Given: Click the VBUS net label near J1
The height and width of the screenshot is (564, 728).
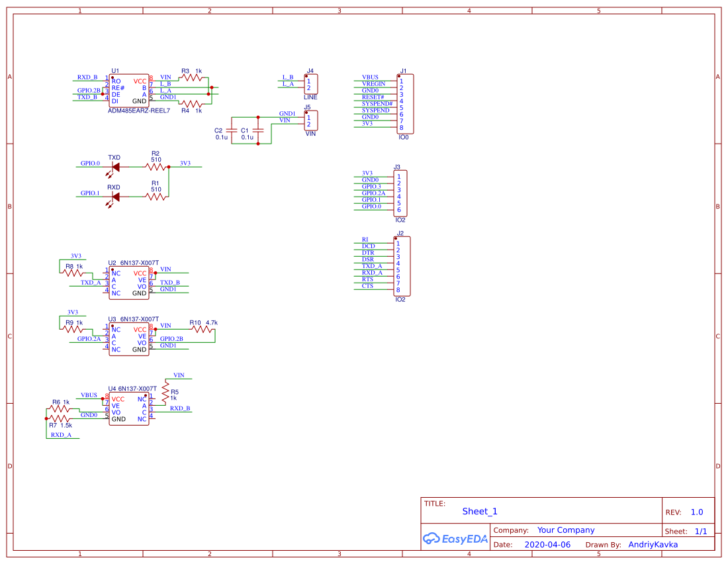Looking at the screenshot, I should pos(371,77).
